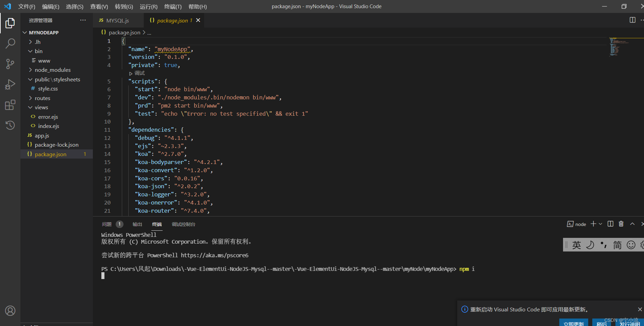Click the 立即更新 update now button

574,323
